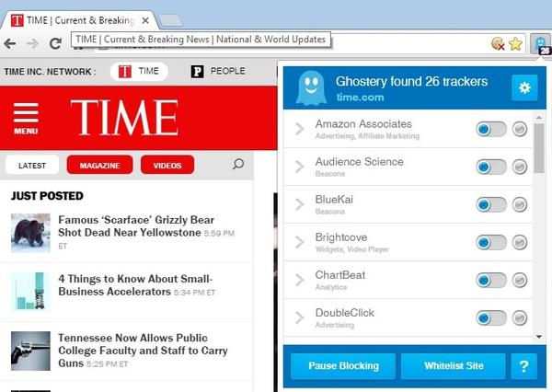The height and width of the screenshot is (392, 552).
Task: Click the revolver gun article thumbnail
Action: pyautogui.click(x=30, y=351)
